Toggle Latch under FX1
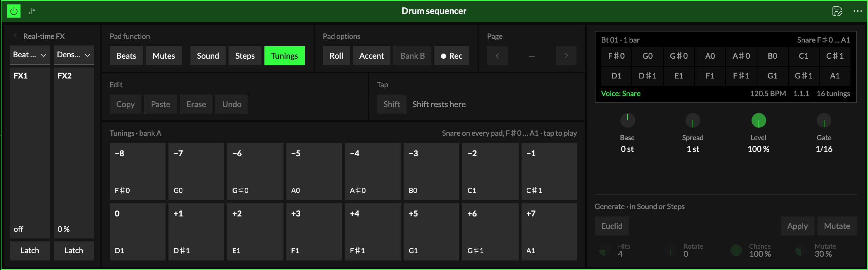 pyautogui.click(x=30, y=251)
